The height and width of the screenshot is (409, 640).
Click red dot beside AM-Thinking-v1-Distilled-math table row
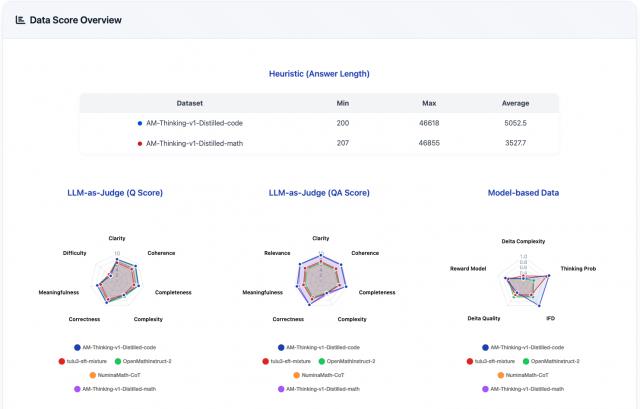coord(140,144)
